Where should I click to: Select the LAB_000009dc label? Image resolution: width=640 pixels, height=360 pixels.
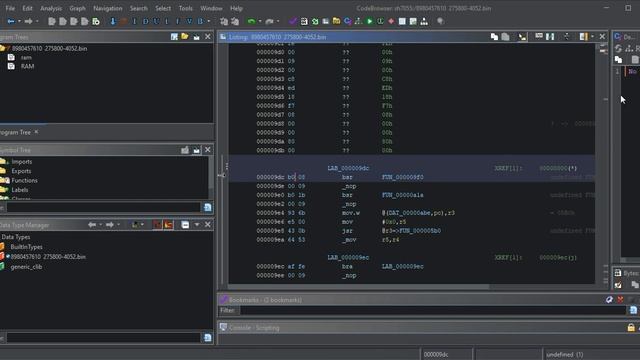click(348, 168)
